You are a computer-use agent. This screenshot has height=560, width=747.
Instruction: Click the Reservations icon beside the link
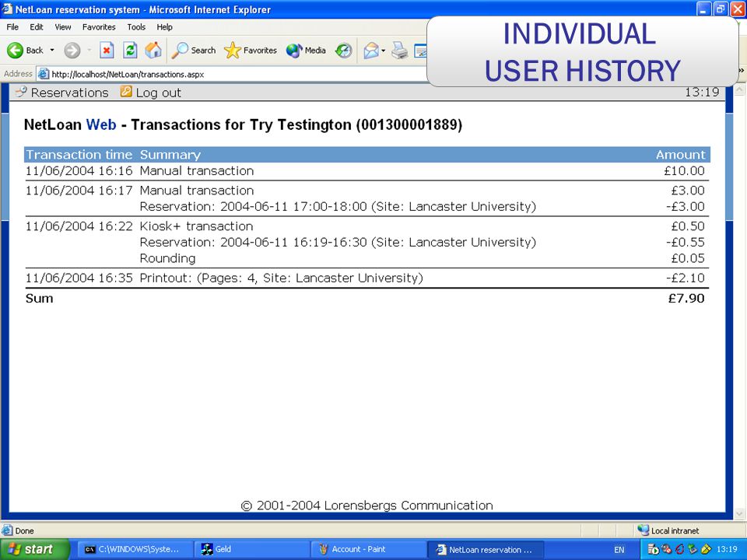[x=21, y=92]
